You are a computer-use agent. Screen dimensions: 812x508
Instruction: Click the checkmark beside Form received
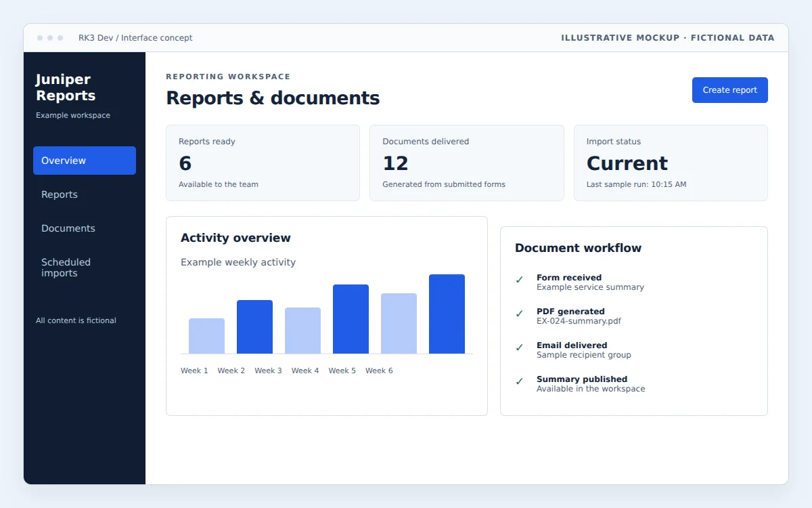point(520,280)
